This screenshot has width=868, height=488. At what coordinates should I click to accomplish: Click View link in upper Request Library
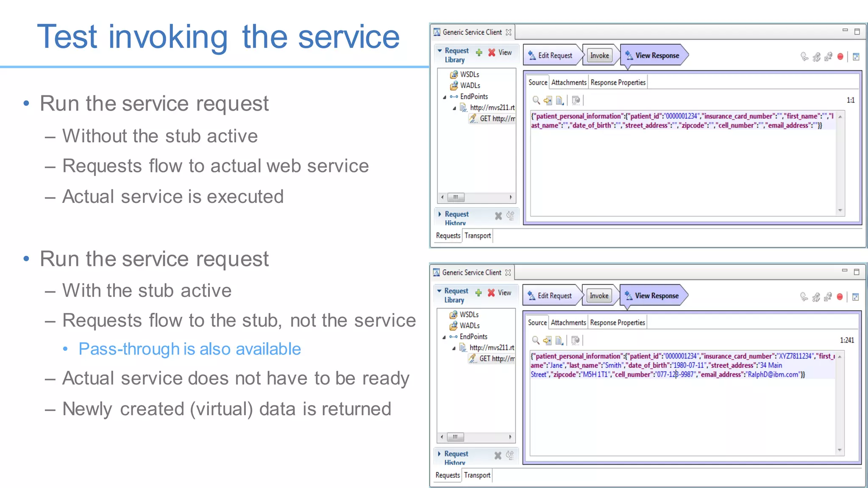tap(505, 53)
